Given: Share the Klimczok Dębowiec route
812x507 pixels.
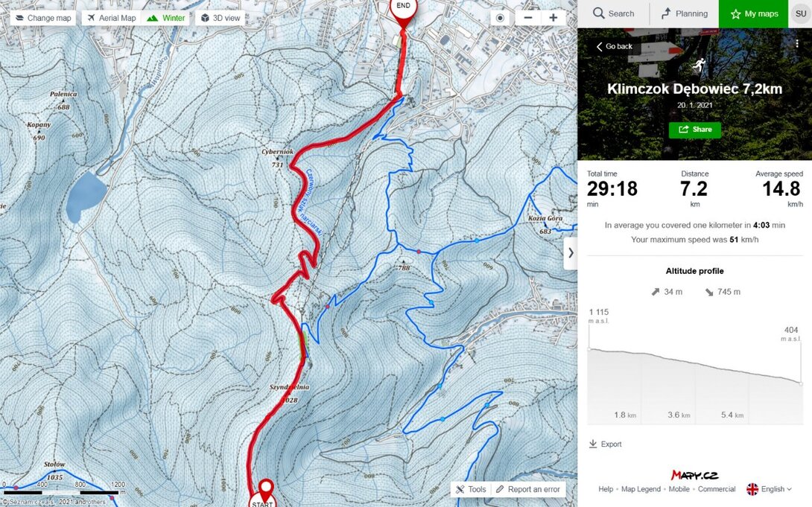Looking at the screenshot, I should coord(695,130).
